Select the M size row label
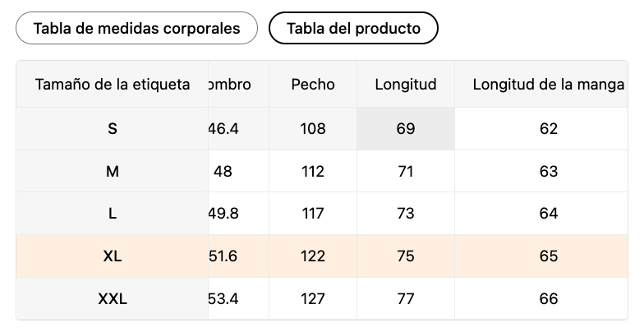The height and width of the screenshot is (332, 644). pos(113,171)
